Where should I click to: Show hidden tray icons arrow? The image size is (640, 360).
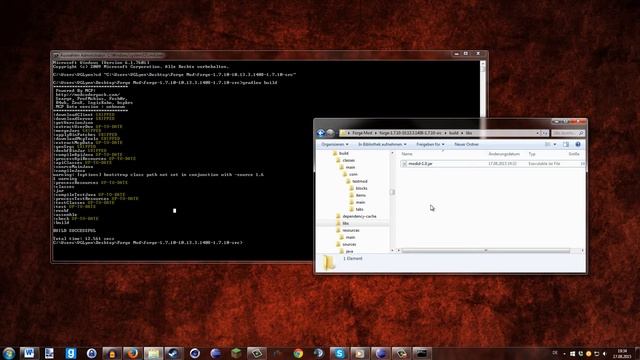tap(564, 353)
